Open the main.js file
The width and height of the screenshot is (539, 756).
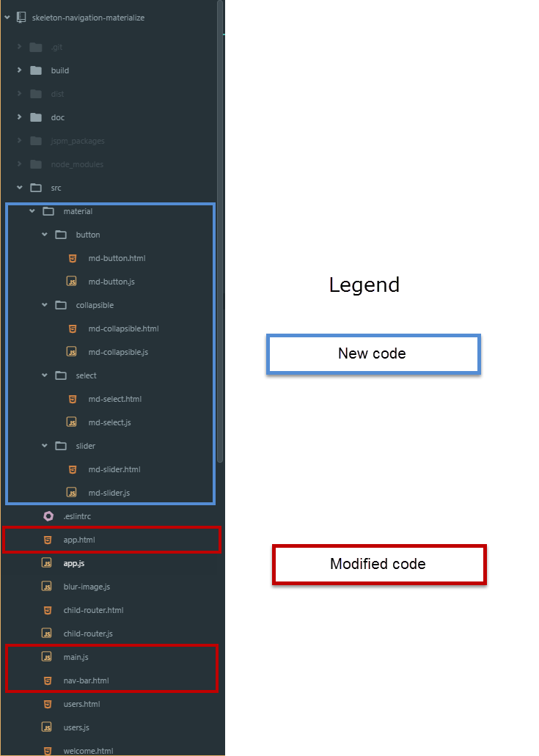pos(76,657)
